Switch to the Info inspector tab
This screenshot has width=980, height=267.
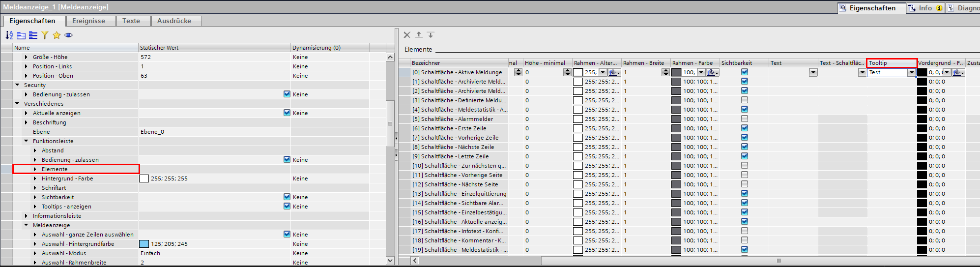coord(925,8)
